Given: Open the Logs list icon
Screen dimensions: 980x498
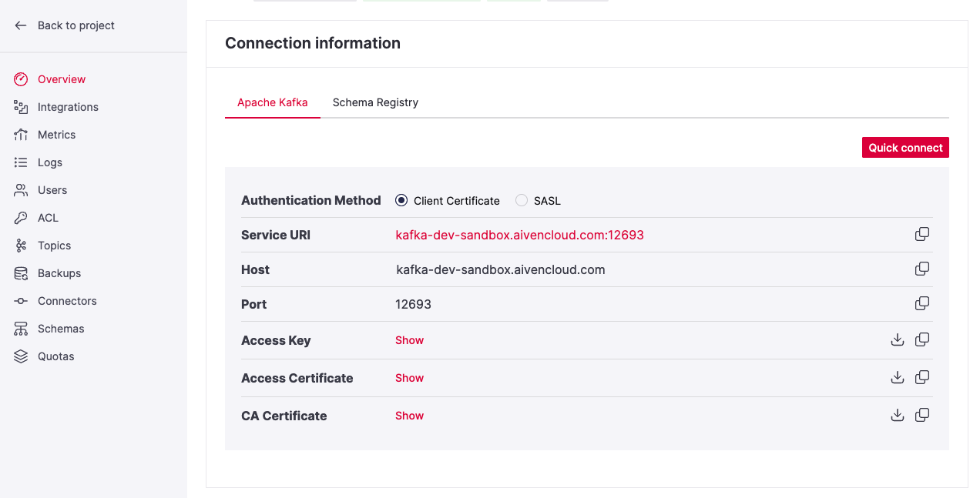Looking at the screenshot, I should (x=21, y=162).
